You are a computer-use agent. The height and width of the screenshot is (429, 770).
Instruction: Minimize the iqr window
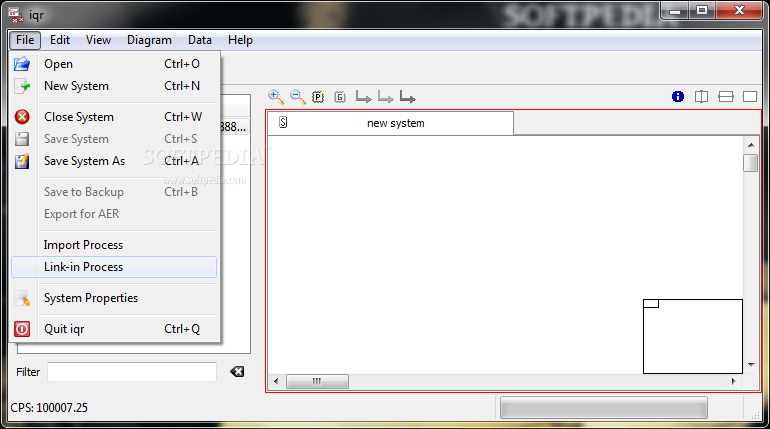pos(675,10)
